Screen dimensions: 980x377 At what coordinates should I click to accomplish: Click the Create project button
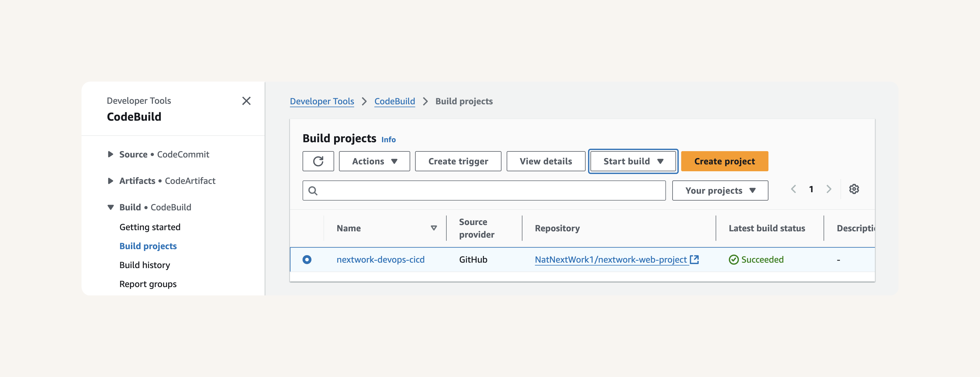(724, 161)
